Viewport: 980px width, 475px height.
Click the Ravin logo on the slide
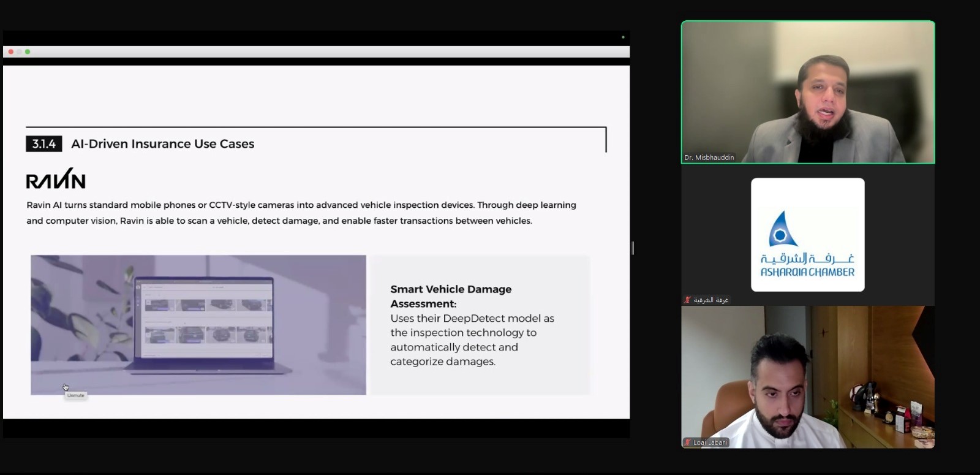pyautogui.click(x=56, y=178)
